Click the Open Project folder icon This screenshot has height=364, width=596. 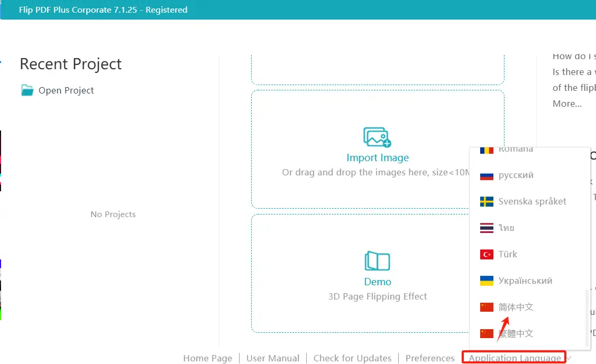coord(27,90)
